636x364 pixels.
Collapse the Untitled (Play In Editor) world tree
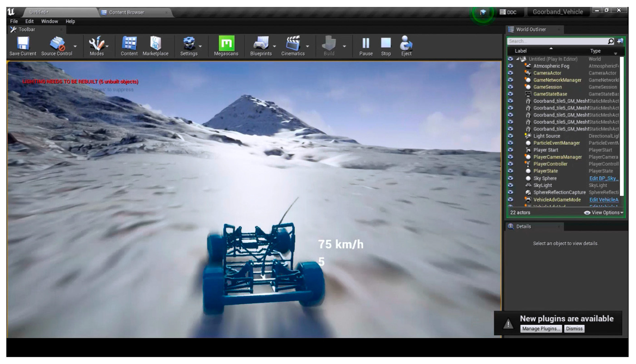point(517,59)
